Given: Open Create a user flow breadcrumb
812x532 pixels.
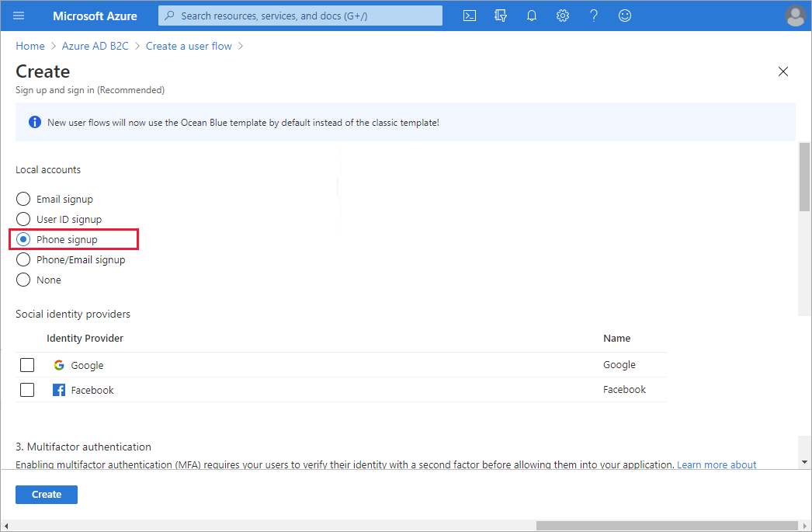Looking at the screenshot, I should coord(189,46).
